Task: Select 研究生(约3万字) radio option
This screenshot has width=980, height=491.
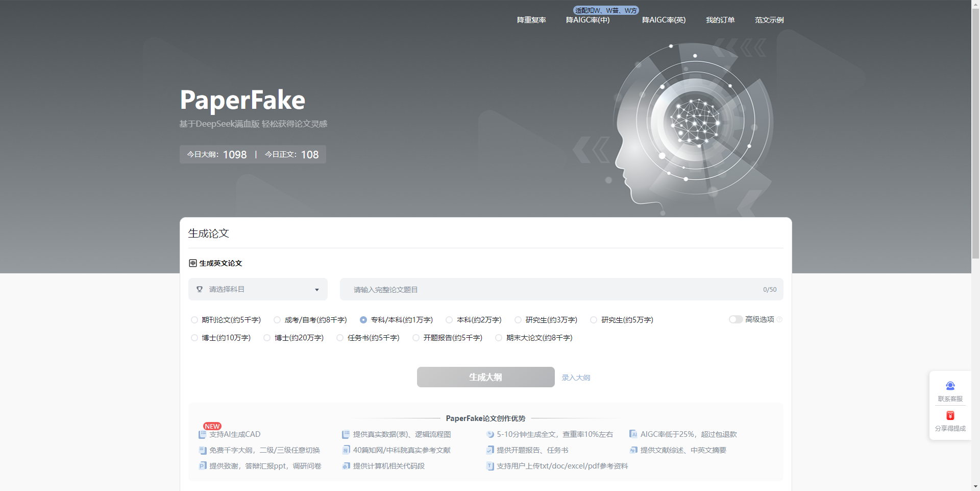Action: click(x=518, y=320)
